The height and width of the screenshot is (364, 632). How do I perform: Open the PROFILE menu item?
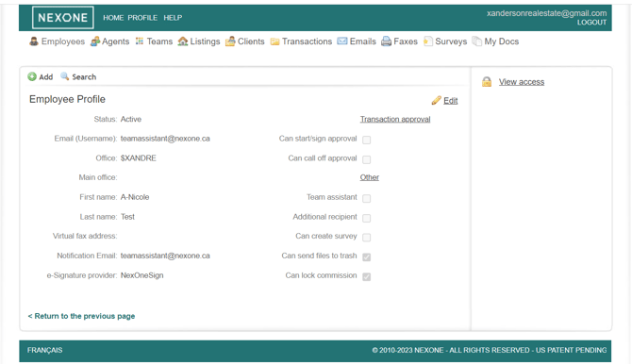pyautogui.click(x=142, y=18)
